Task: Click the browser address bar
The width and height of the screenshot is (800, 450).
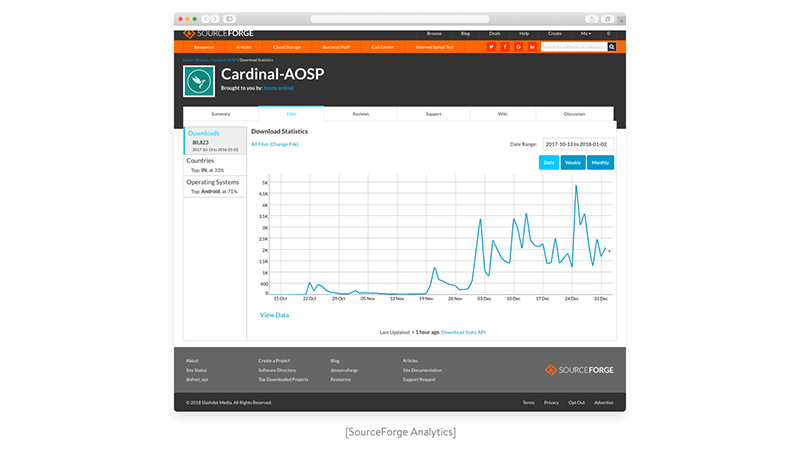Action: click(x=400, y=19)
